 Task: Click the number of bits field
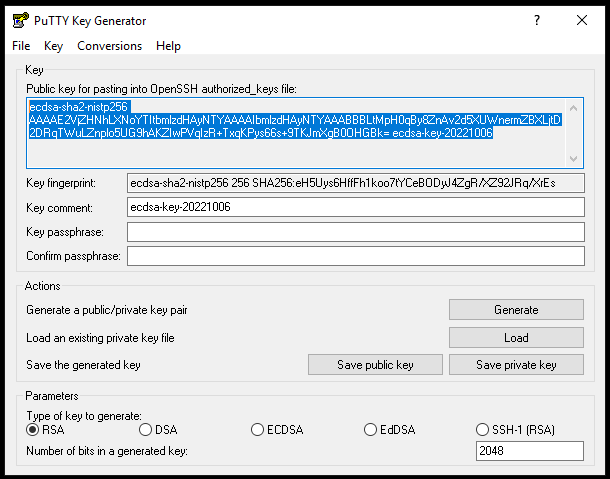(x=529, y=451)
